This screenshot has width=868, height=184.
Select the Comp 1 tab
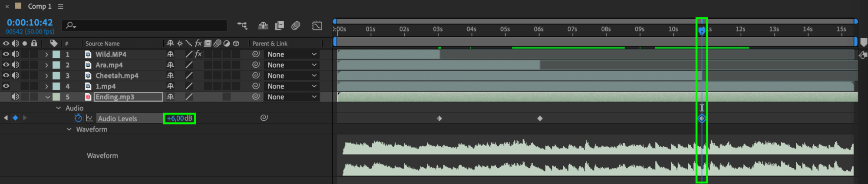pos(40,6)
